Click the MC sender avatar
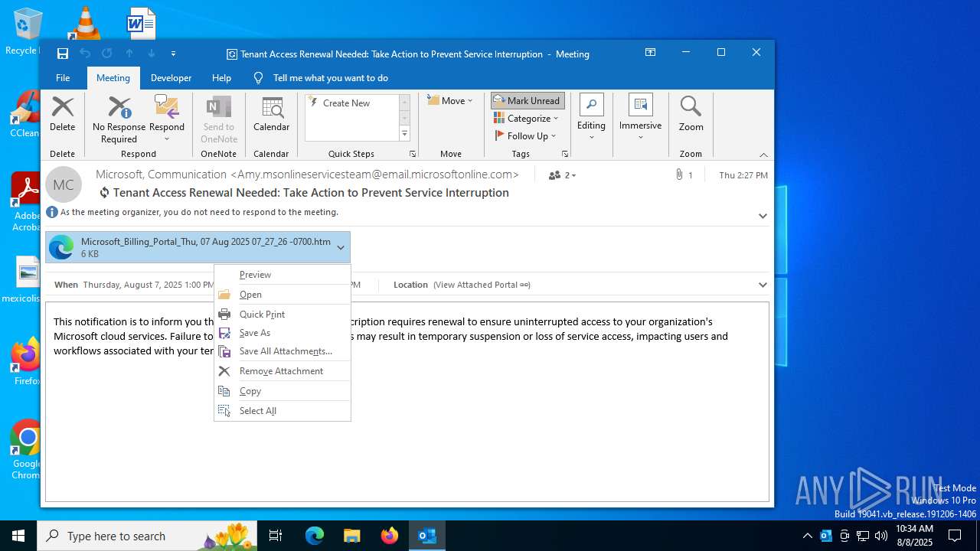Screen dimensions: 980x551 pyautogui.click(x=64, y=184)
